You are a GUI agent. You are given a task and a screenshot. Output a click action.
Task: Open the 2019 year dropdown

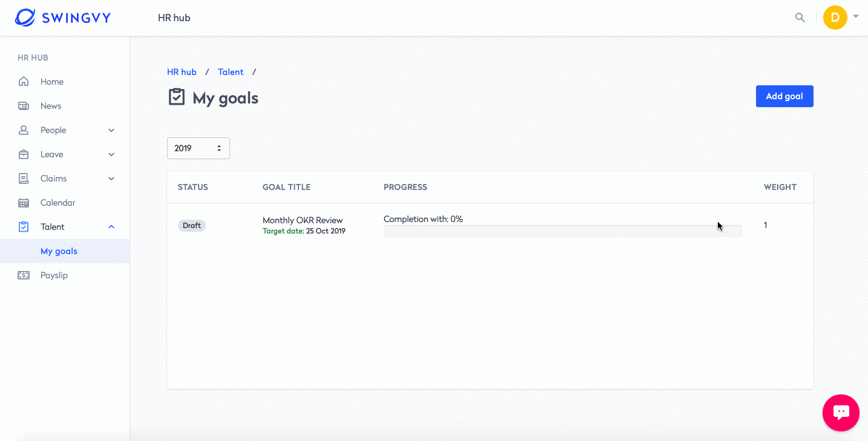[199, 148]
